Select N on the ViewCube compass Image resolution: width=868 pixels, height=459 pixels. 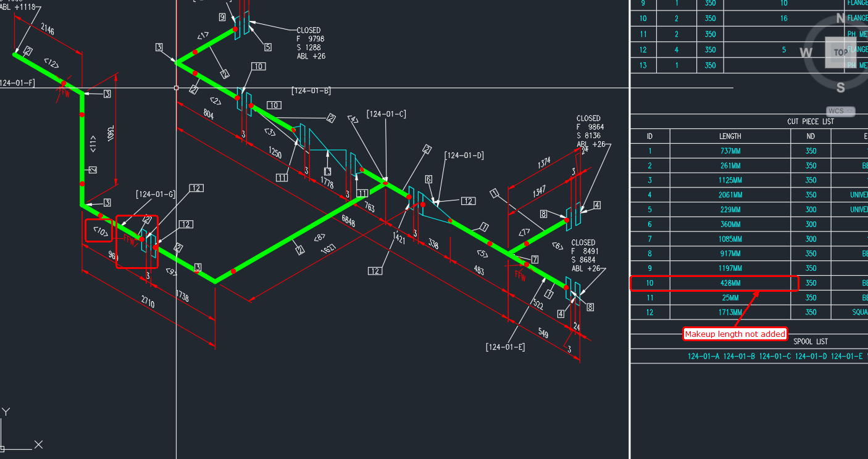pos(840,19)
